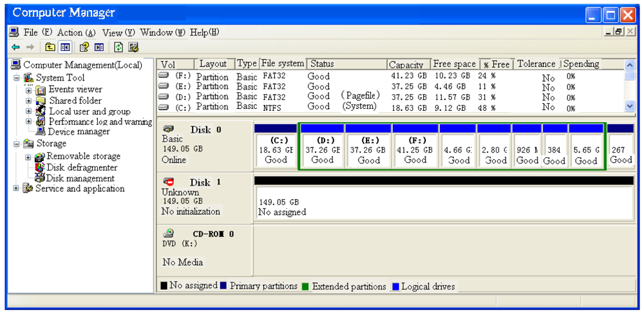Expand the Service and application node

(16, 189)
